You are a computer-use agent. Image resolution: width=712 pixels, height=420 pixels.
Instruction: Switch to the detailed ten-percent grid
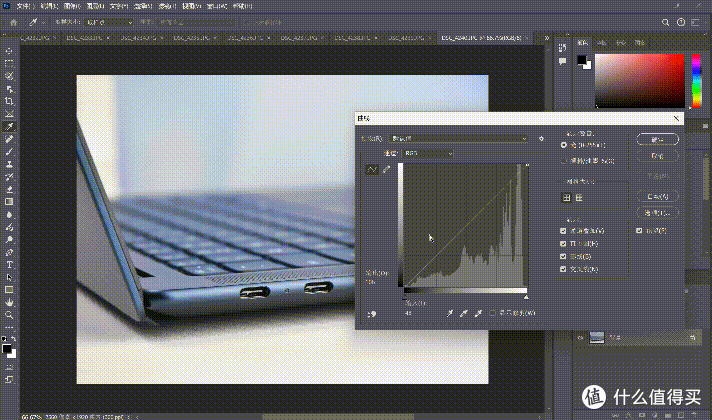point(579,198)
